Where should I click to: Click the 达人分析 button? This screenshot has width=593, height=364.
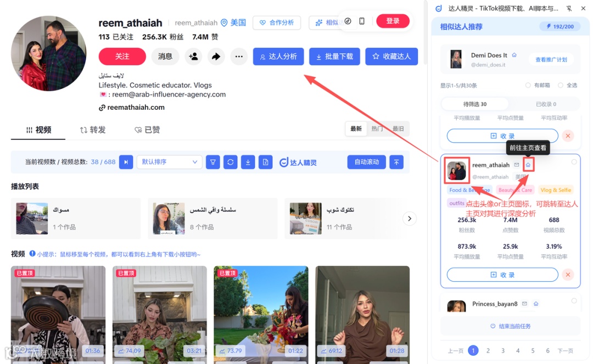point(278,57)
